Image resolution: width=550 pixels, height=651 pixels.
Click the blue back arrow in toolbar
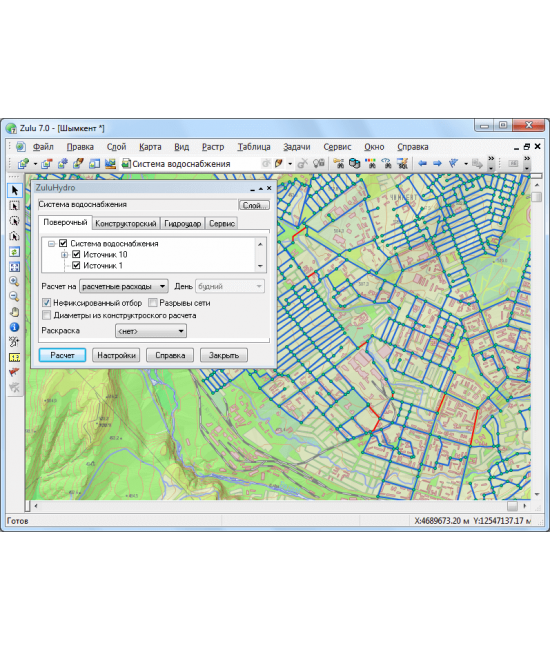[423, 164]
